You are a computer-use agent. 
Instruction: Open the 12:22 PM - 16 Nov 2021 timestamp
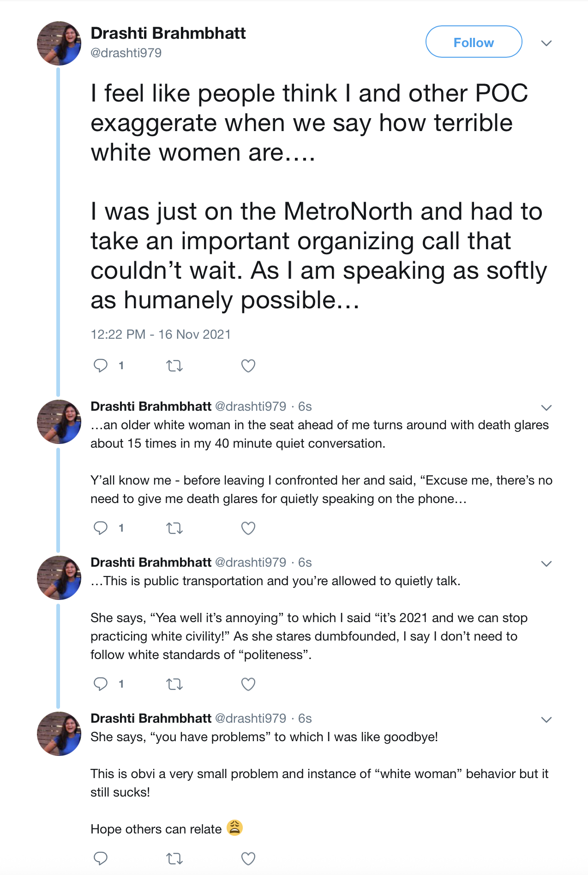click(x=161, y=334)
